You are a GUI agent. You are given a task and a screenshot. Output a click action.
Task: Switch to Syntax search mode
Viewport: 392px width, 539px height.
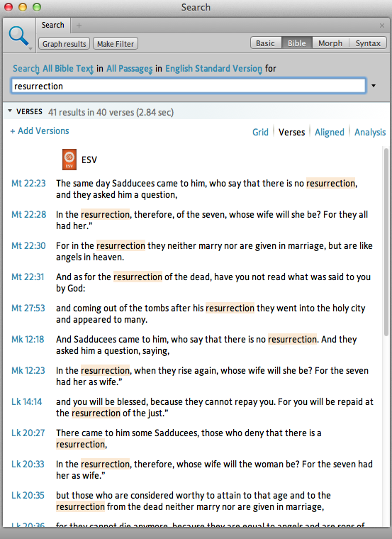coord(368,43)
